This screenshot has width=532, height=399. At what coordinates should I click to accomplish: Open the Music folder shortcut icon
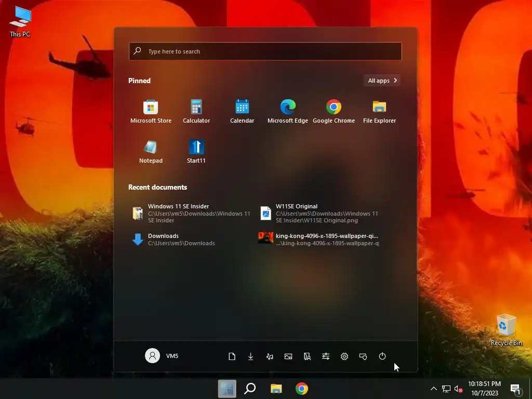270,356
